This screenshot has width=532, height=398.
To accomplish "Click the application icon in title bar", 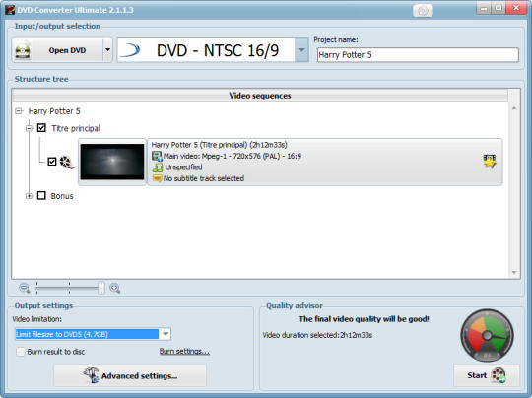I will [x=10, y=10].
